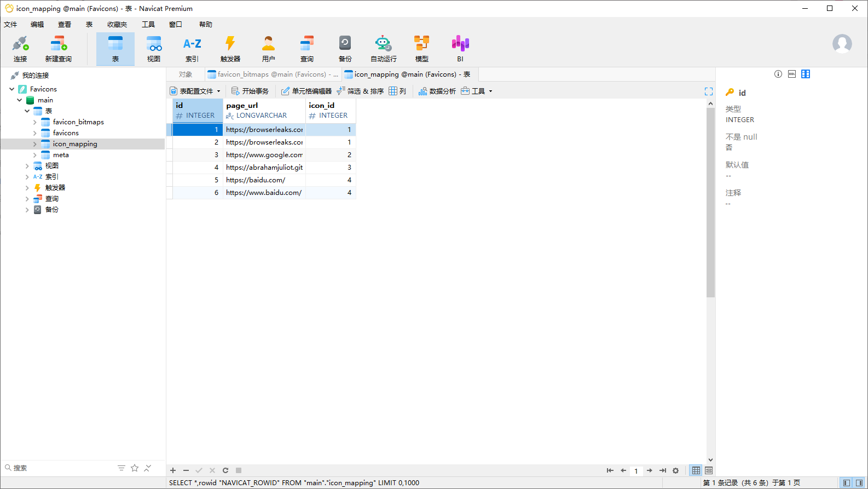Click the 索引 (Index) A-Z icon

[192, 49]
